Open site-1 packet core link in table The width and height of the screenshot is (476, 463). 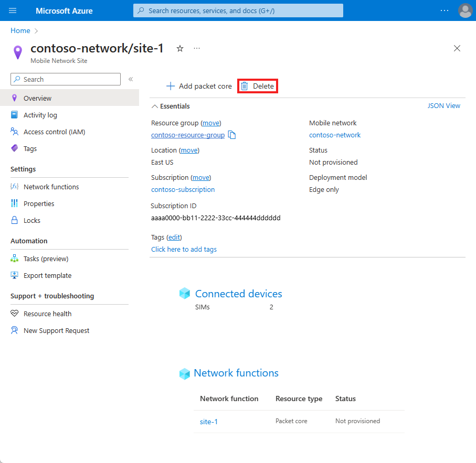[209, 422]
